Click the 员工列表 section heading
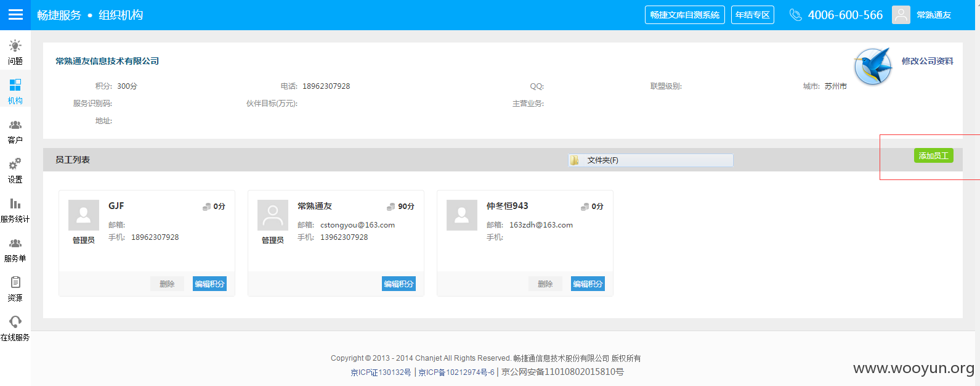Screen dimensions: 980x386 tap(73, 160)
